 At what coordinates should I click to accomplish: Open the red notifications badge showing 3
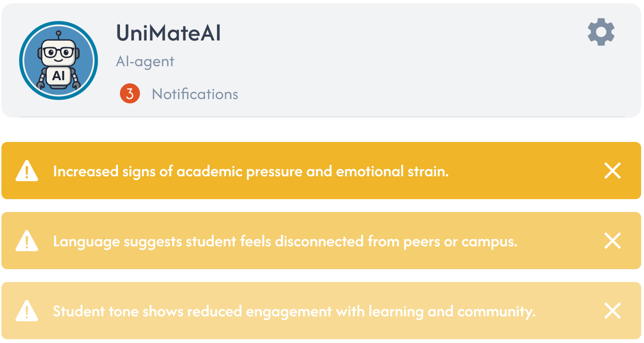click(x=129, y=94)
